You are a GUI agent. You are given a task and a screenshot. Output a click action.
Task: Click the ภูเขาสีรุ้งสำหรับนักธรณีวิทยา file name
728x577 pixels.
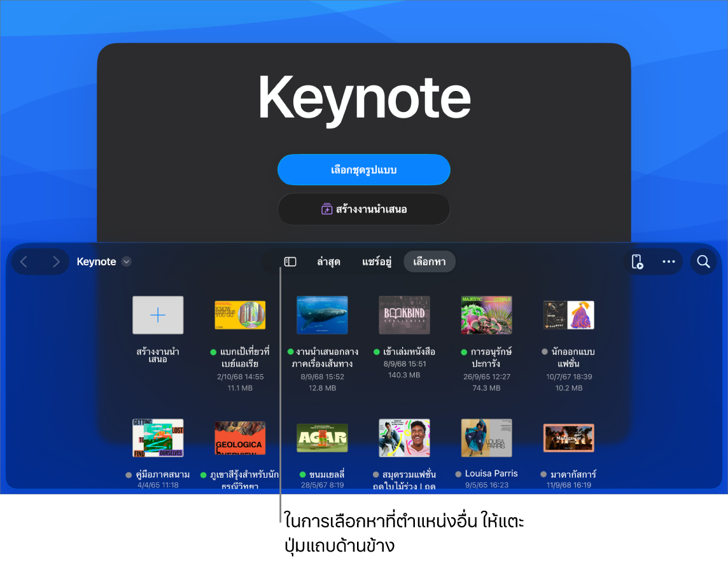point(244,480)
